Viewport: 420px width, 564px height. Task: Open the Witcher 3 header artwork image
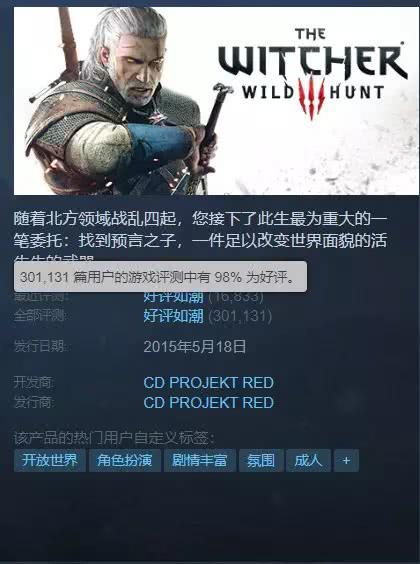tap(216, 101)
